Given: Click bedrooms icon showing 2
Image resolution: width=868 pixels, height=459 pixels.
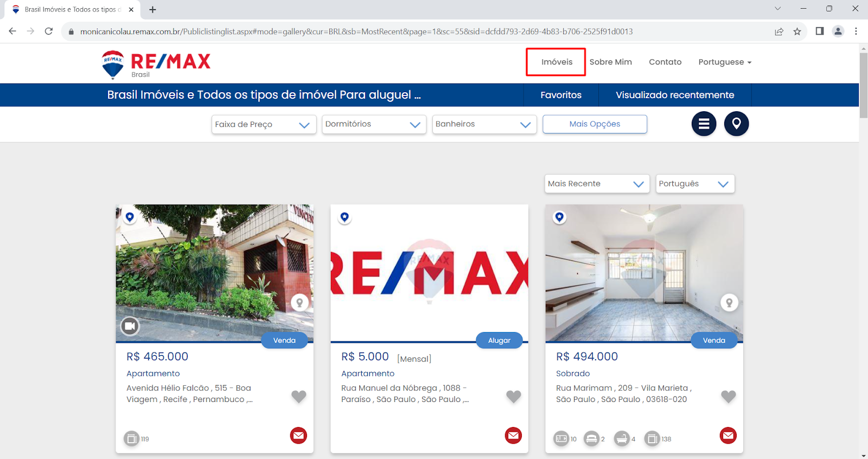Looking at the screenshot, I should pyautogui.click(x=591, y=438).
